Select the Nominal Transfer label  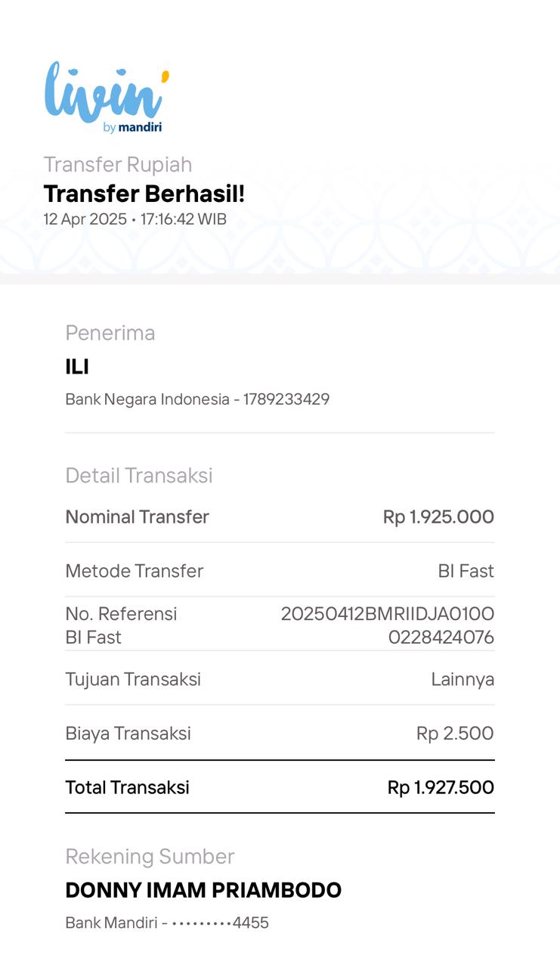click(137, 517)
